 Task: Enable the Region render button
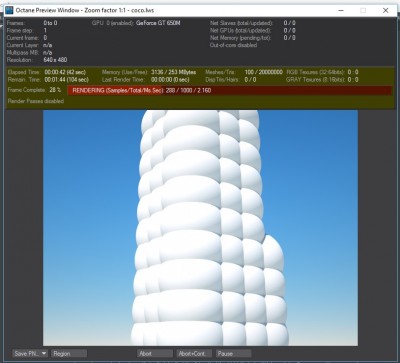pos(69,353)
